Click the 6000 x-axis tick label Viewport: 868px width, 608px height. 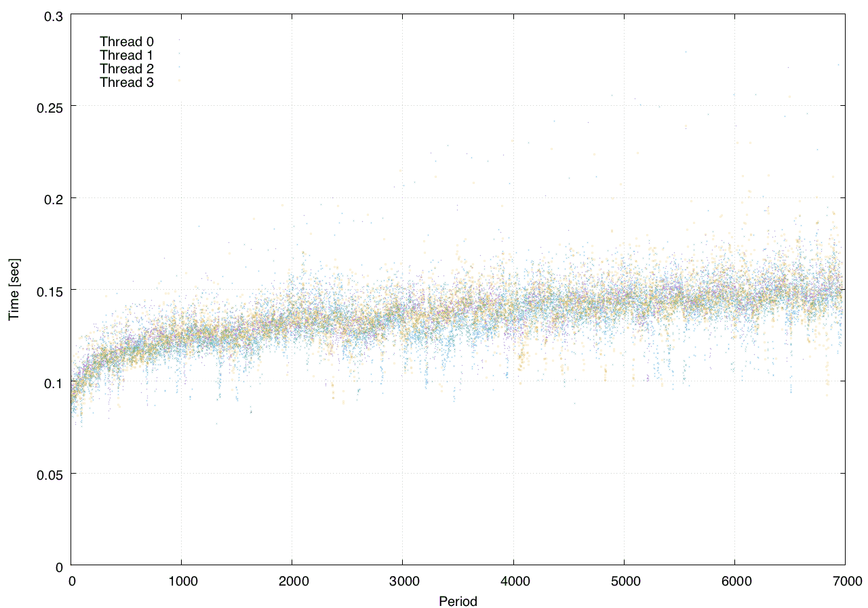(x=735, y=582)
